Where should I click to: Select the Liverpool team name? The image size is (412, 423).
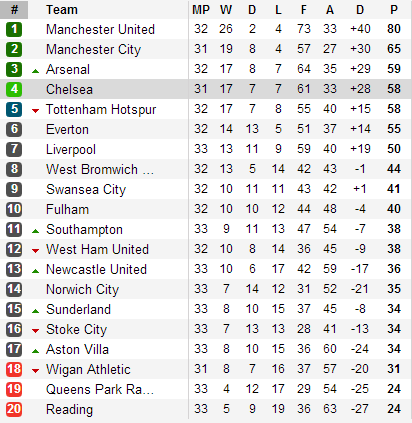coord(71,150)
